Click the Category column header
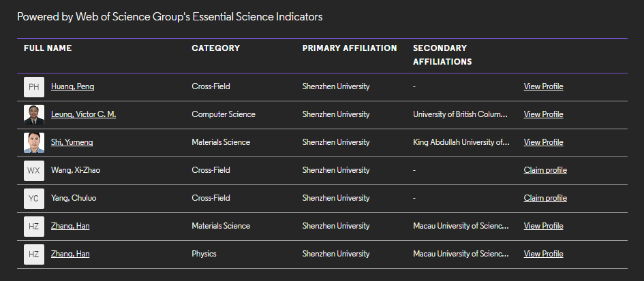Screen dimensions: 644x281 coord(215,48)
